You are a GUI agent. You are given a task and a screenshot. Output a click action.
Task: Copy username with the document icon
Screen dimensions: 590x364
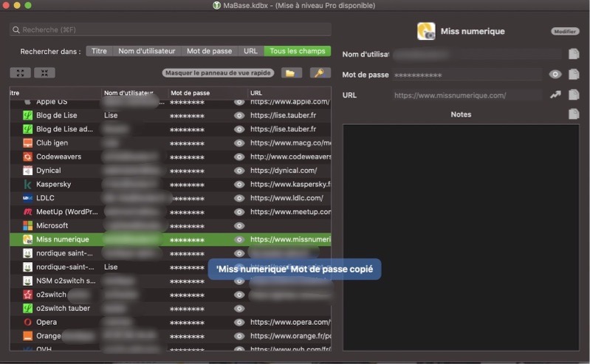pyautogui.click(x=574, y=54)
